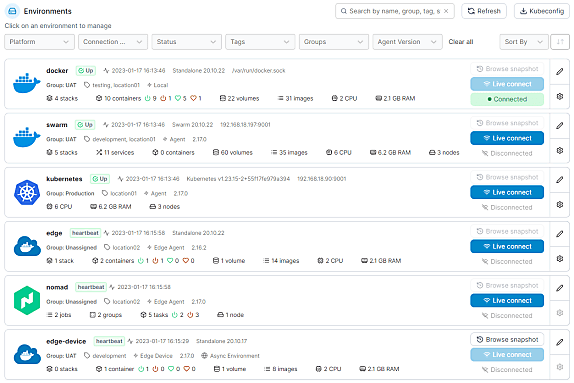The width and height of the screenshot is (574, 383).
Task: Click the edit pencil icon for edge-device environment
Action: [559, 342]
